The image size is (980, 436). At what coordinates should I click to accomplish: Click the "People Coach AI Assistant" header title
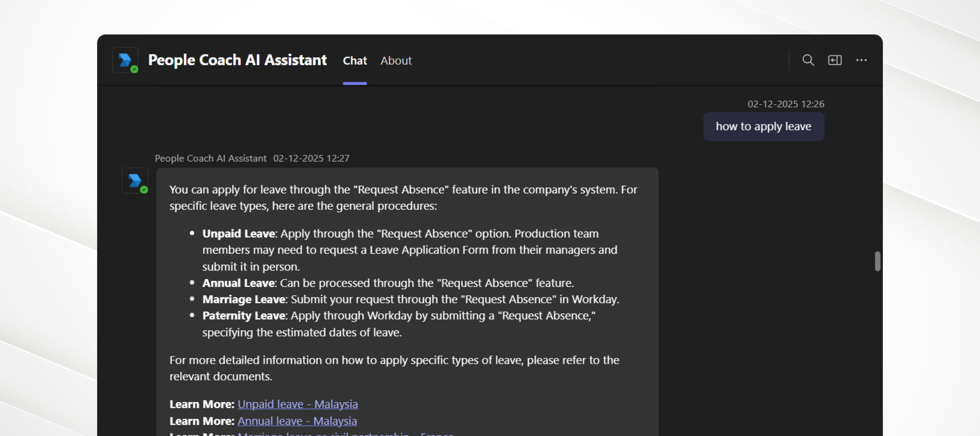point(237,60)
